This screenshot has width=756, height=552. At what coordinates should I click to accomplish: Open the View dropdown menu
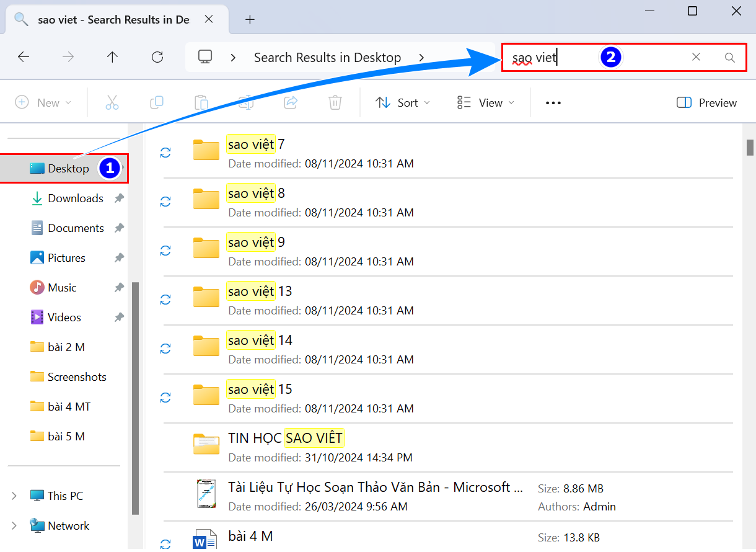486,103
